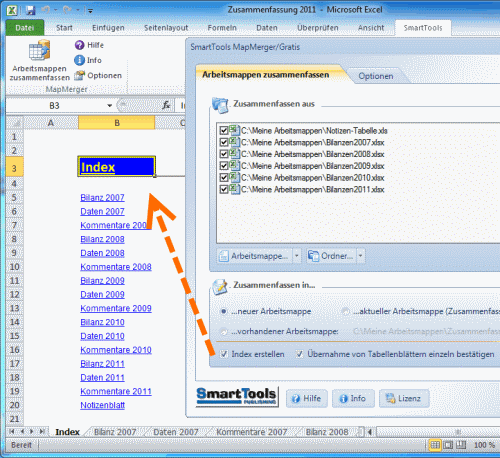Image resolution: width=500 pixels, height=458 pixels.
Task: Toggle Übernahme von Tabellenblättern einzeln bestätigen checkbox
Action: click(x=300, y=354)
